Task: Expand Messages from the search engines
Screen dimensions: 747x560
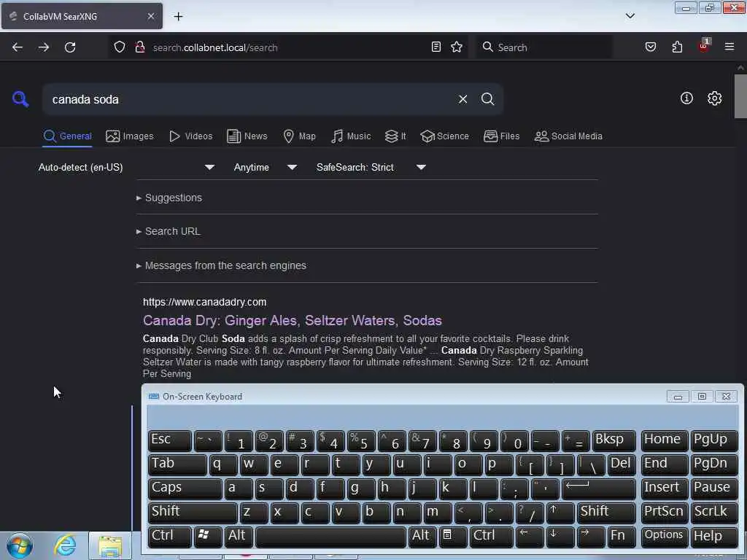Action: 221,265
